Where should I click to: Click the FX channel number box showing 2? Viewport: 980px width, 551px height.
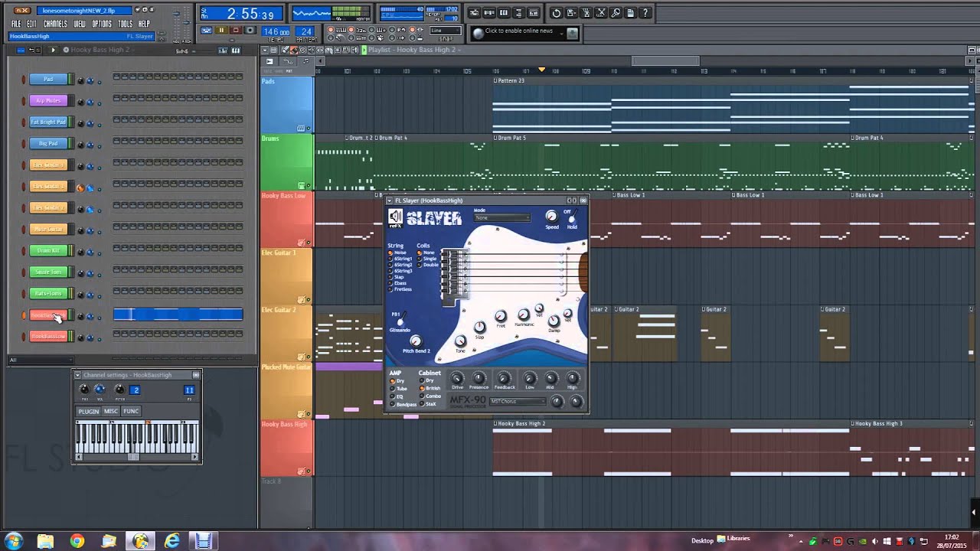(136, 390)
